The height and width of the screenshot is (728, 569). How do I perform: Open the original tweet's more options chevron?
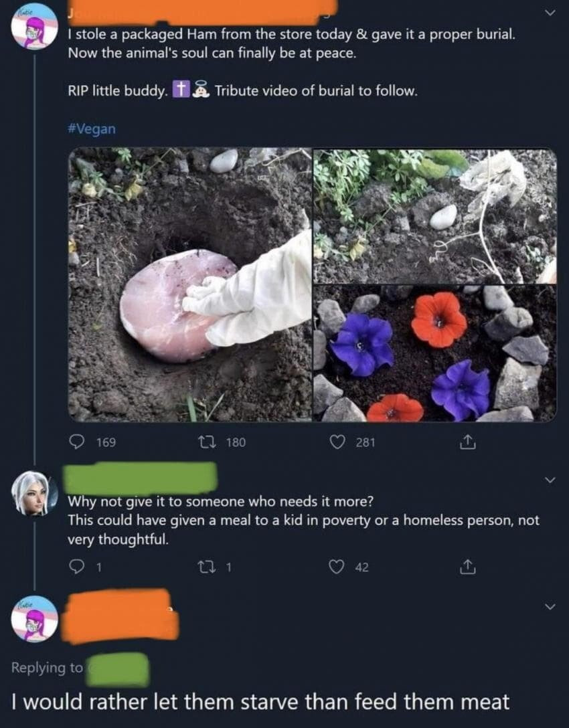550,13
